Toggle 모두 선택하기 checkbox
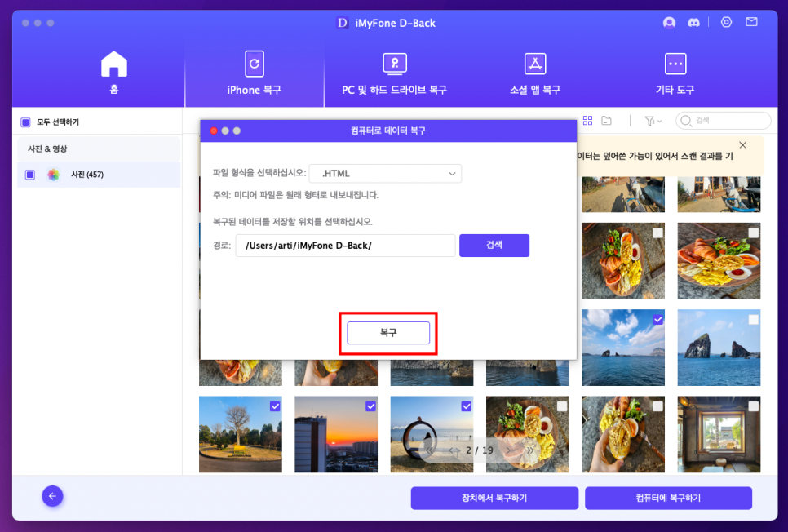Image resolution: width=788 pixels, height=532 pixels. (x=25, y=122)
